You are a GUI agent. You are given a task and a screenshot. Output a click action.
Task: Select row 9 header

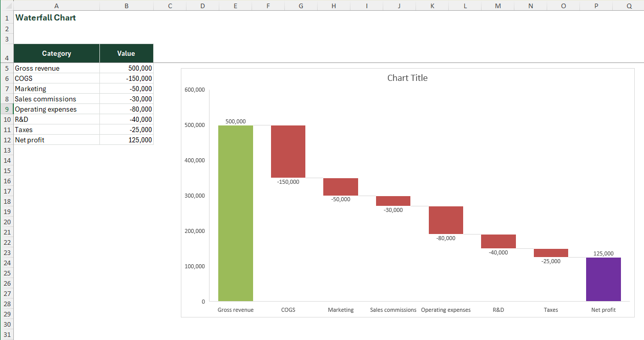[7, 109]
